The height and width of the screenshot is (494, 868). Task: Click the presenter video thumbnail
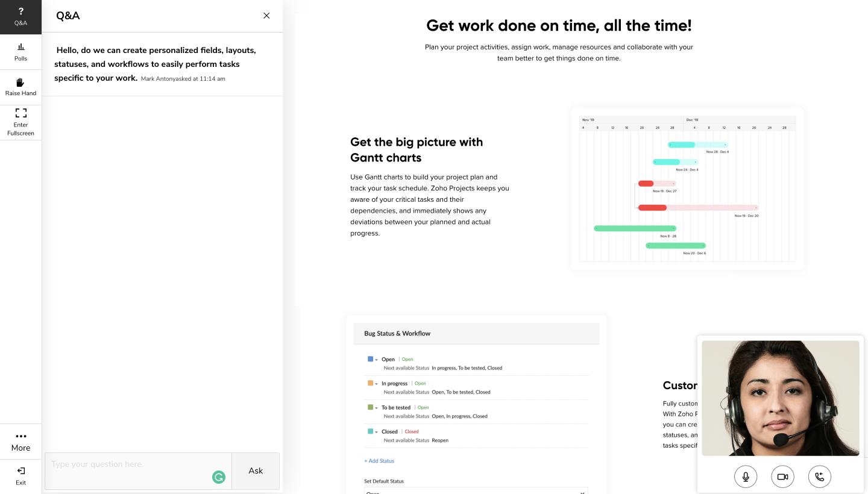coord(781,398)
